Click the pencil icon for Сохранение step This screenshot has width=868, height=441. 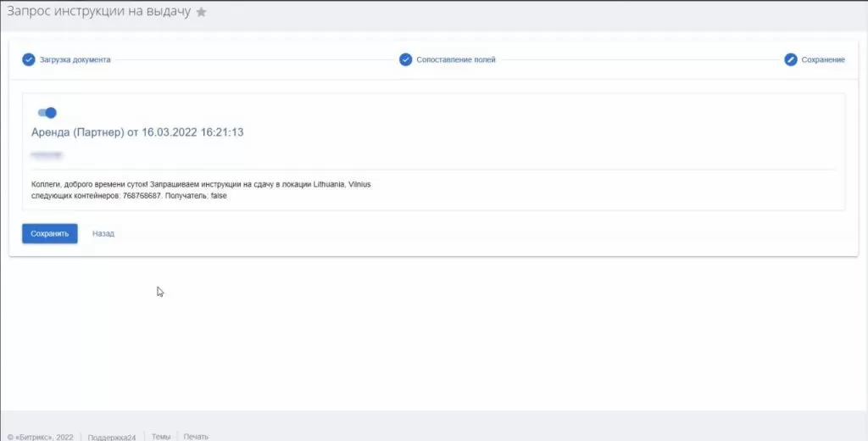[791, 59]
